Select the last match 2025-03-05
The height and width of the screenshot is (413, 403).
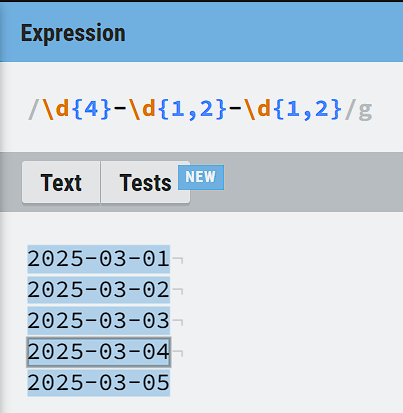[99, 383]
